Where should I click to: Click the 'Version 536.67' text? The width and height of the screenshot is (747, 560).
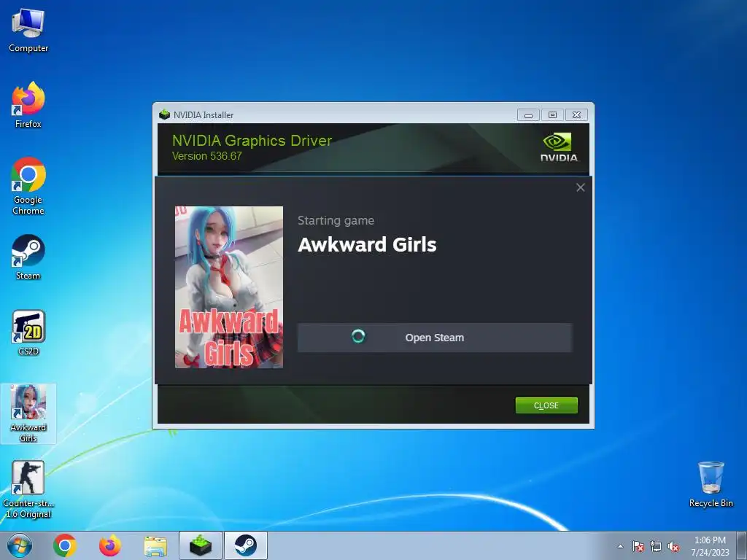(x=206, y=156)
